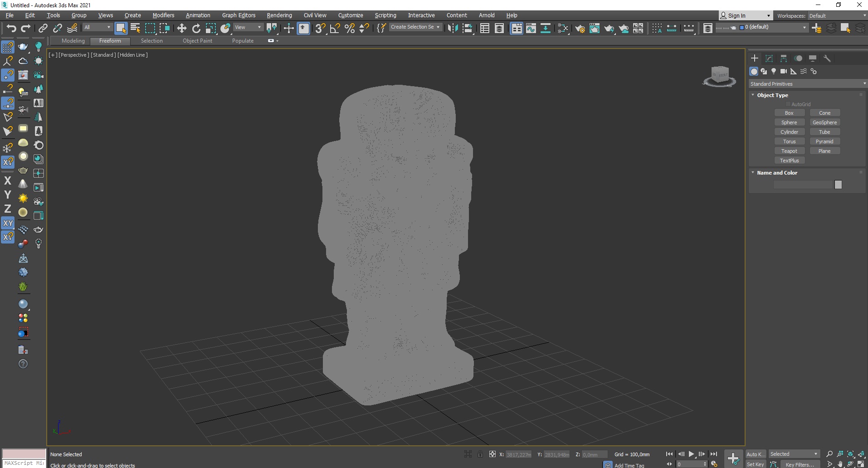Open the Time Configuration icon
This screenshot has width=868, height=468.
pyautogui.click(x=714, y=464)
